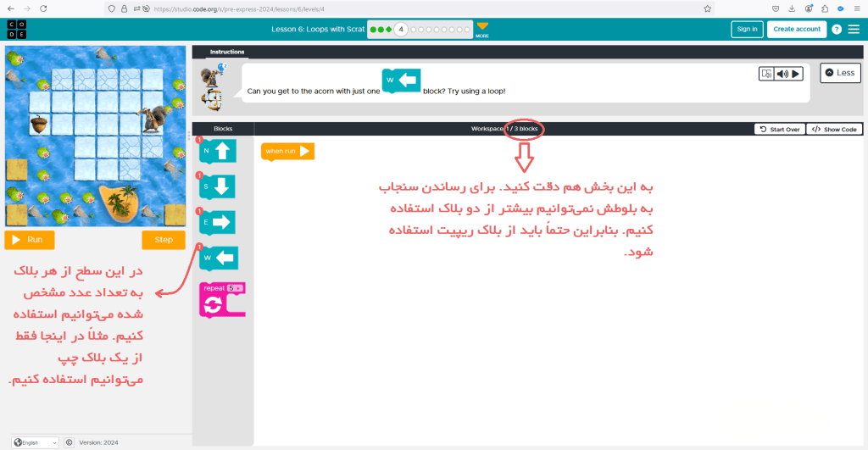Click the Run button
This screenshot has width=868, height=450.
(x=30, y=240)
